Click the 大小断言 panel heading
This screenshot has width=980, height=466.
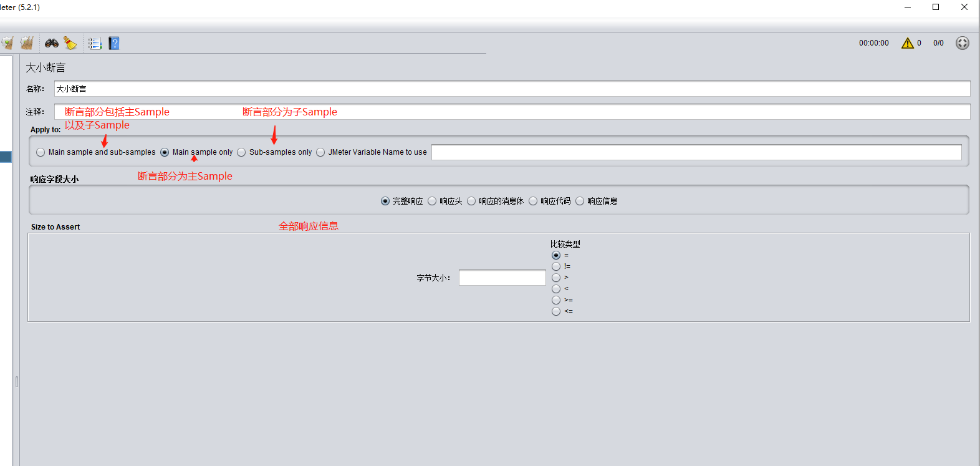[x=46, y=67]
